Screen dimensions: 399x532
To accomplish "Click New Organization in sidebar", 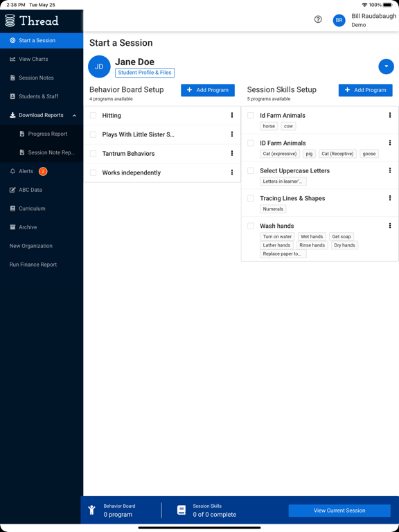I will (x=42, y=246).
